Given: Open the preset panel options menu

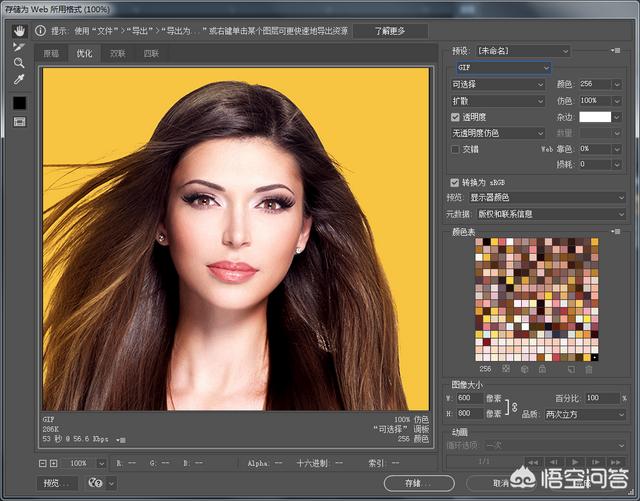Looking at the screenshot, I should pyautogui.click(x=613, y=50).
